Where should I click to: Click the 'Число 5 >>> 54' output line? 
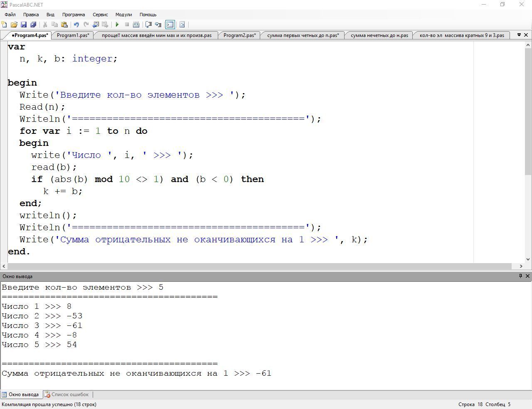click(x=39, y=345)
